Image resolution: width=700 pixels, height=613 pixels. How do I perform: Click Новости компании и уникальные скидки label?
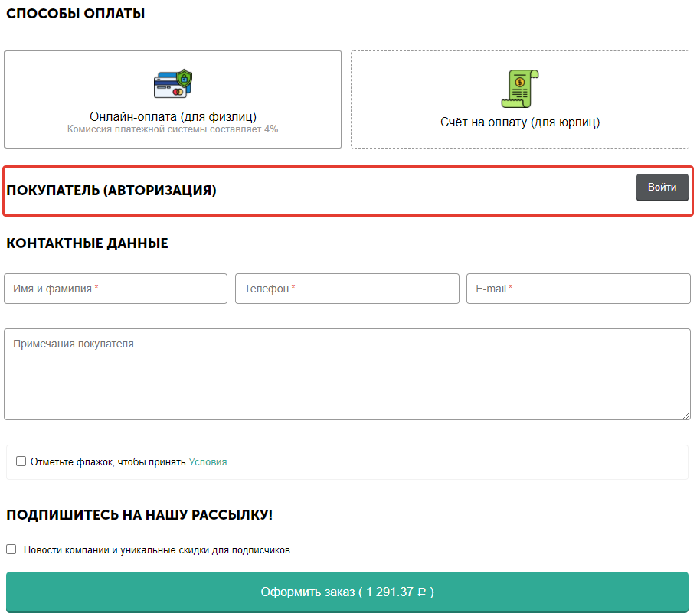157,550
